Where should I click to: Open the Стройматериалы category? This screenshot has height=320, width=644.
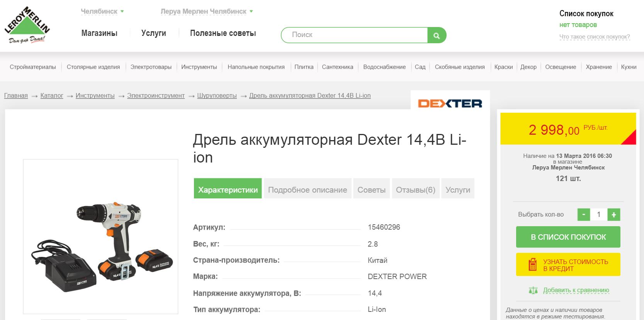click(33, 67)
